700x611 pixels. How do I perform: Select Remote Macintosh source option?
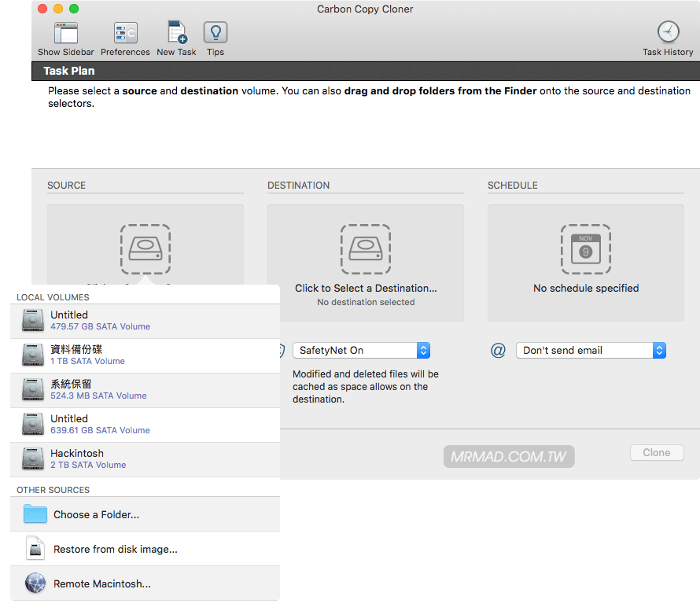[145, 583]
